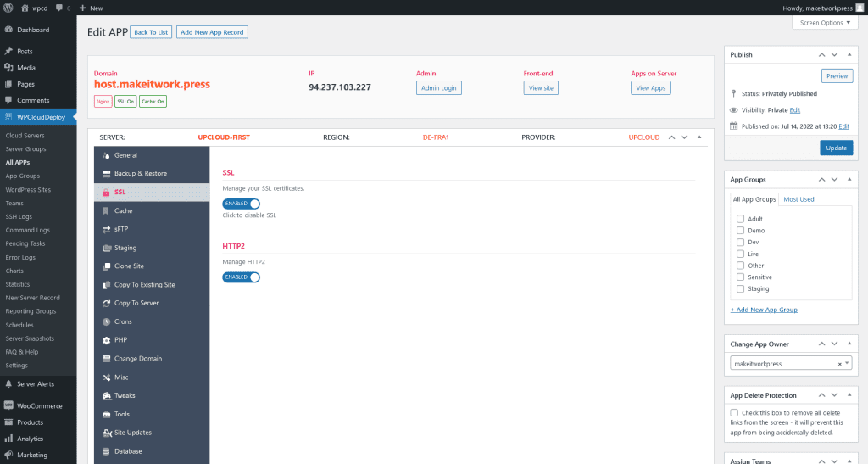Move the App Groups panel up
868x464 pixels.
click(821, 179)
